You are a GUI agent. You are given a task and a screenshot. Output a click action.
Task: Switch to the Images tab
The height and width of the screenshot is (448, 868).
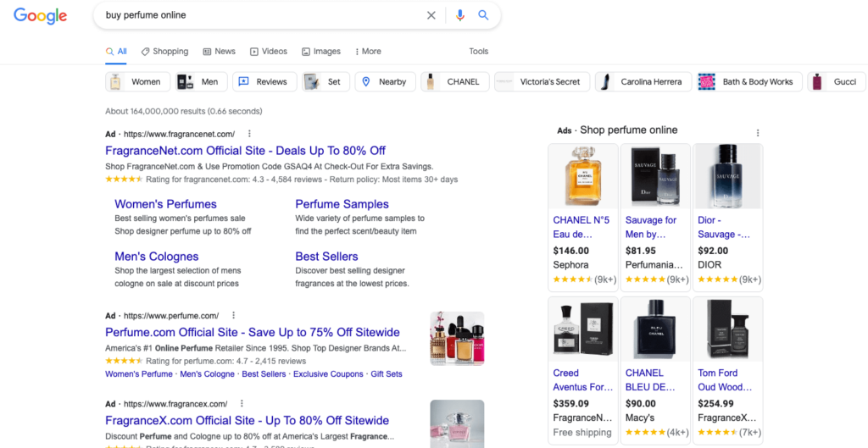click(320, 52)
